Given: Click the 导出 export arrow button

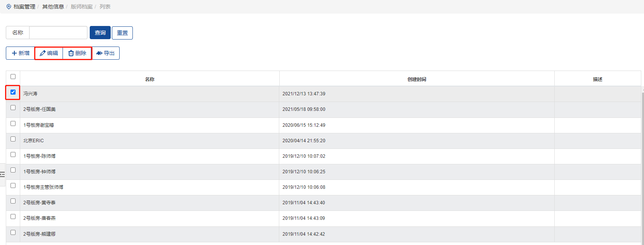Looking at the screenshot, I should click(x=106, y=53).
